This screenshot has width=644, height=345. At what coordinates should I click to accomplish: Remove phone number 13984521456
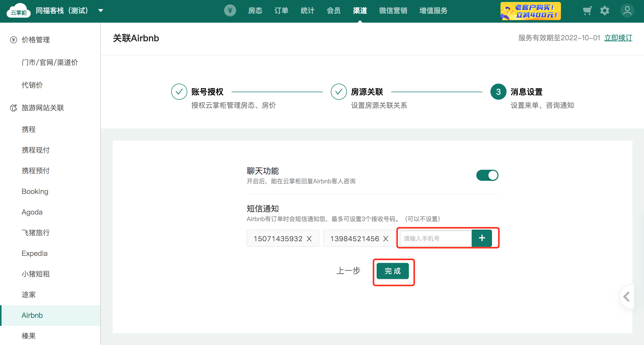[386, 239]
